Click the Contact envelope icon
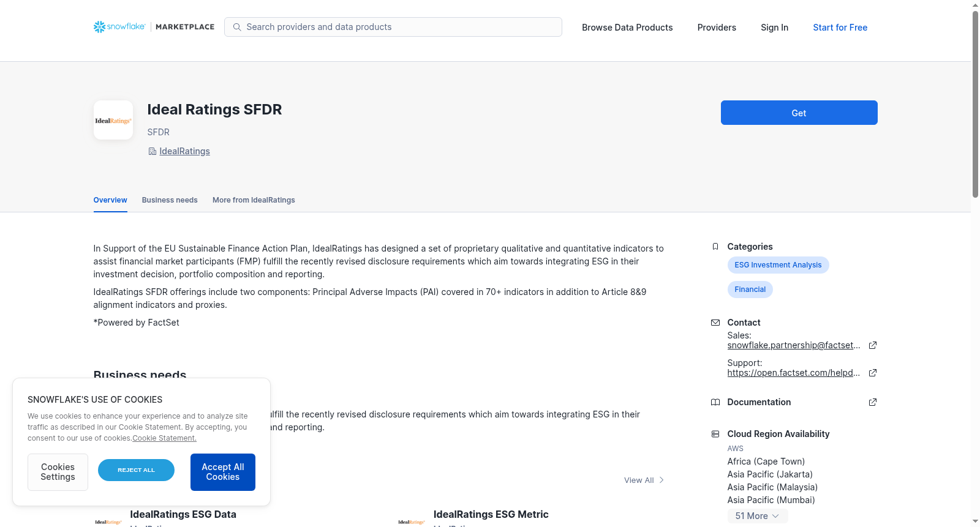 coord(715,323)
